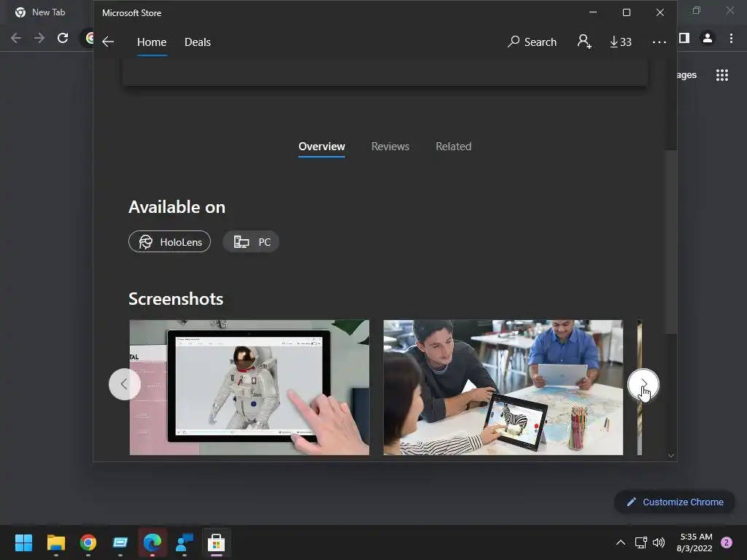The image size is (747, 560).
Task: Click Chrome's forward navigation arrow
Action: coord(39,38)
